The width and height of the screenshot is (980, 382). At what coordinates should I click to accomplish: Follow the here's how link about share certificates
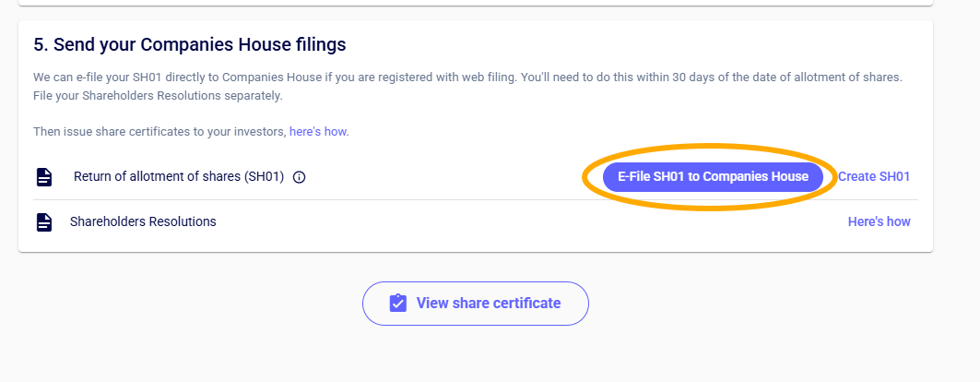319,132
